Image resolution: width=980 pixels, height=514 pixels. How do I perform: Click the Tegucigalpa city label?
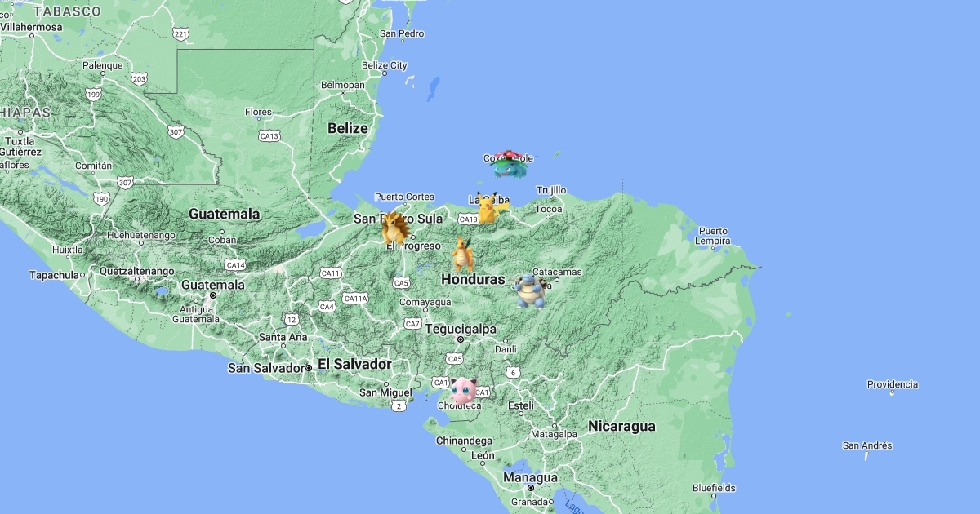click(x=461, y=329)
